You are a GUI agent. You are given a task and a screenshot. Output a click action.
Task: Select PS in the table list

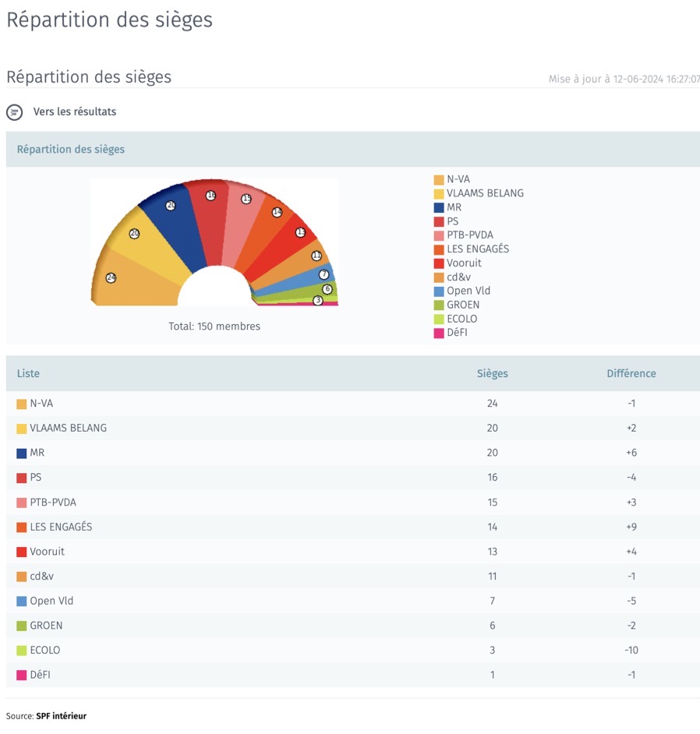(x=36, y=478)
